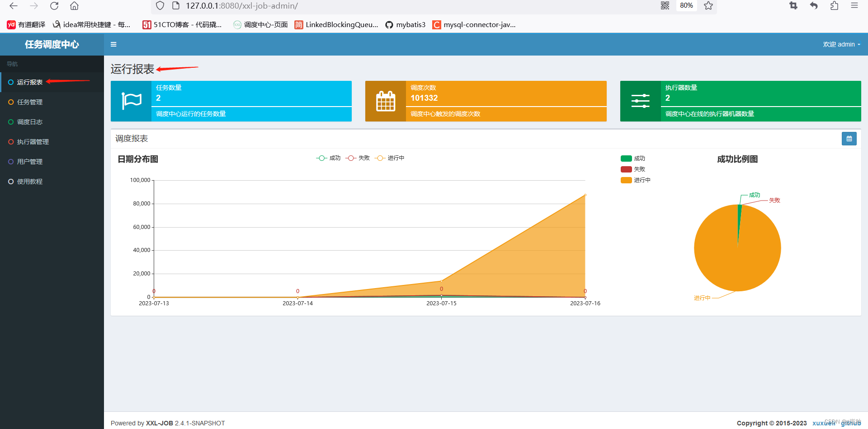Click the 调度次数 value 101332
868x429 pixels.
424,98
